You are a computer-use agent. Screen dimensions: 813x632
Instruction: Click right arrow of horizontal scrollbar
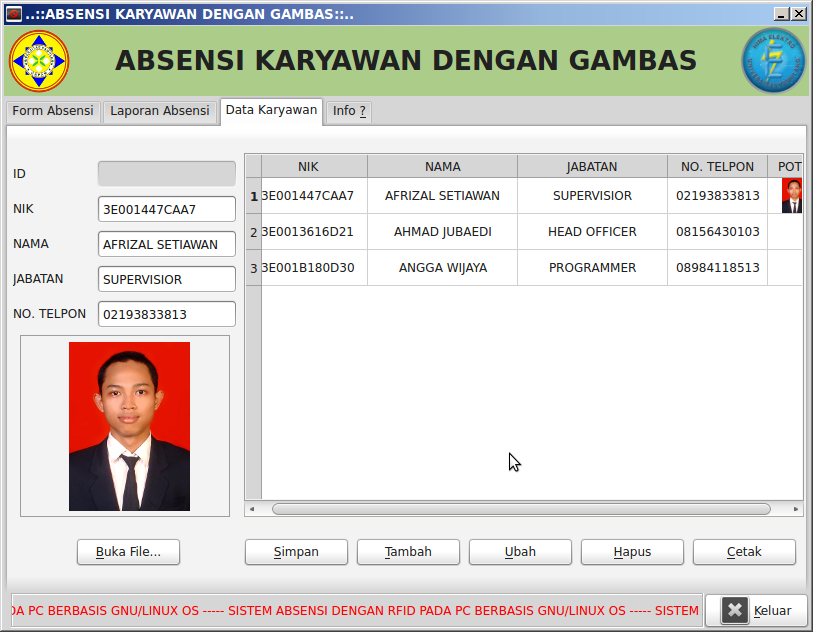[796, 509]
